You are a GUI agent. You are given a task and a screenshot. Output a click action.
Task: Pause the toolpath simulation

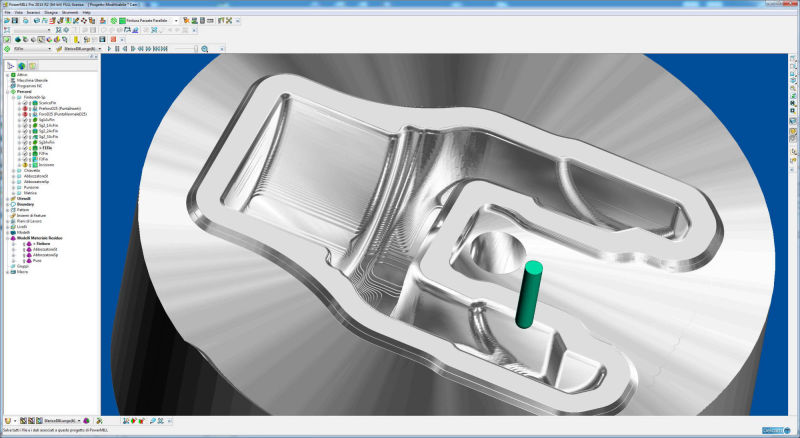point(117,48)
